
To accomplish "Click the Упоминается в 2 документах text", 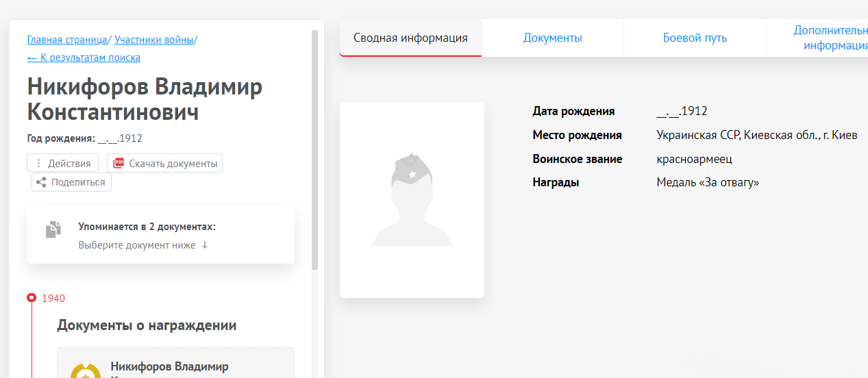I will [147, 226].
